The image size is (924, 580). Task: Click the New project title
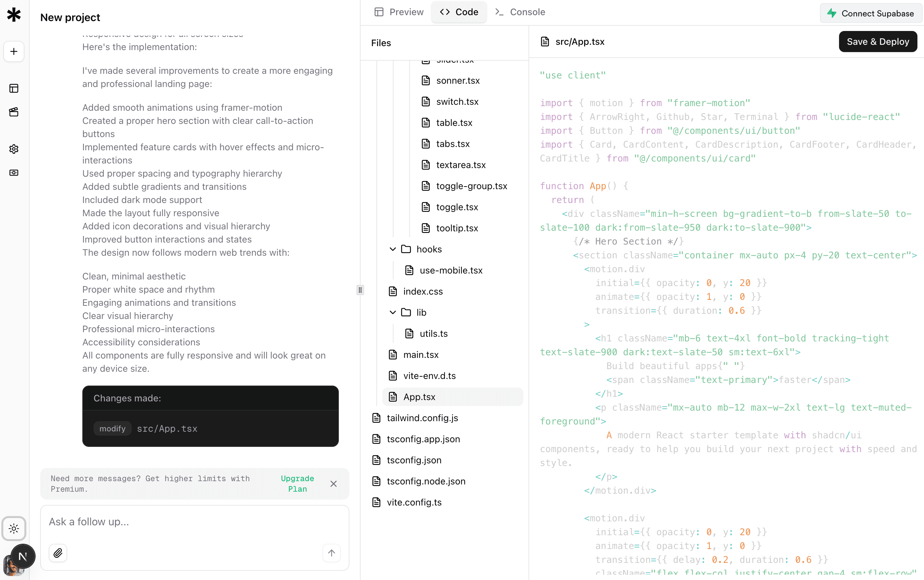[x=70, y=17]
